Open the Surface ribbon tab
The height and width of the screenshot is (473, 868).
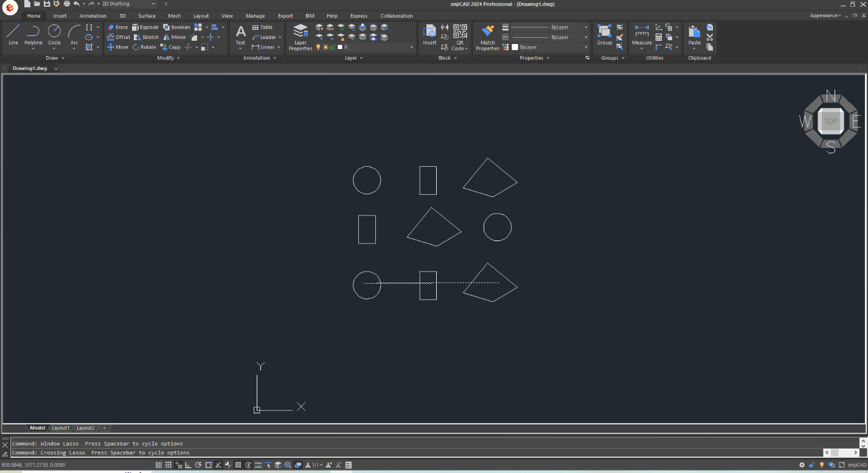(147, 16)
